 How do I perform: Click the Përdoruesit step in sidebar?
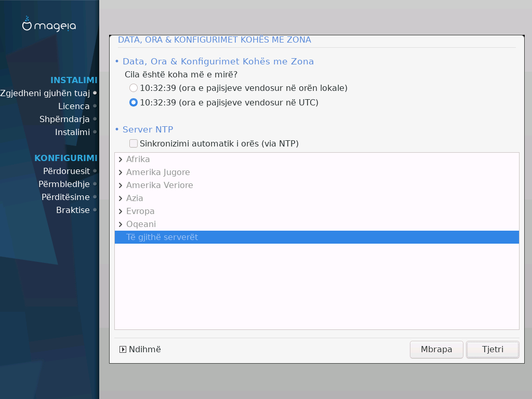tap(66, 171)
